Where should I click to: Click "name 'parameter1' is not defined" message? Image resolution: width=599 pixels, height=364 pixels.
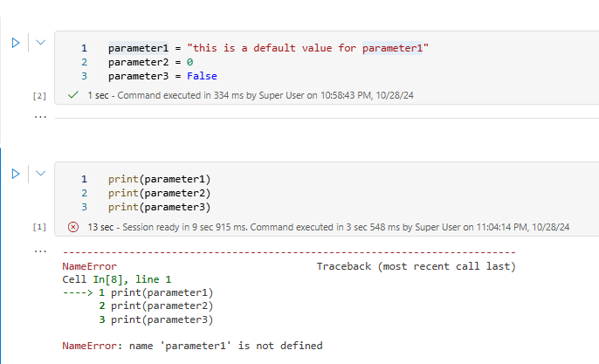point(226,346)
